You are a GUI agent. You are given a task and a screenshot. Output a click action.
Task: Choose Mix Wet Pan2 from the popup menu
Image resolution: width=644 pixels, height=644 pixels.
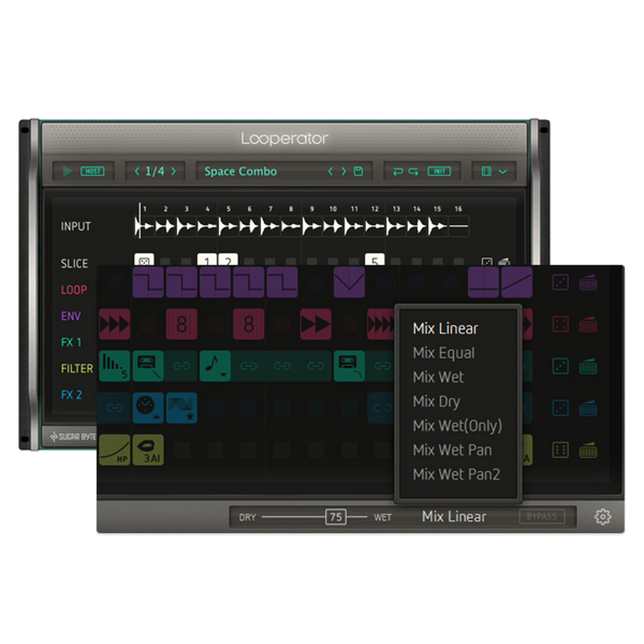click(x=456, y=475)
